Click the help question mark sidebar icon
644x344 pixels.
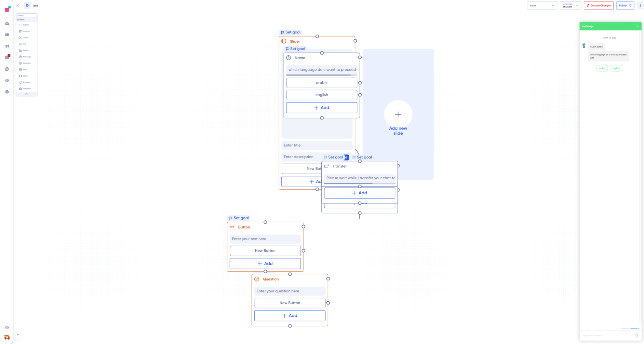pos(7,80)
